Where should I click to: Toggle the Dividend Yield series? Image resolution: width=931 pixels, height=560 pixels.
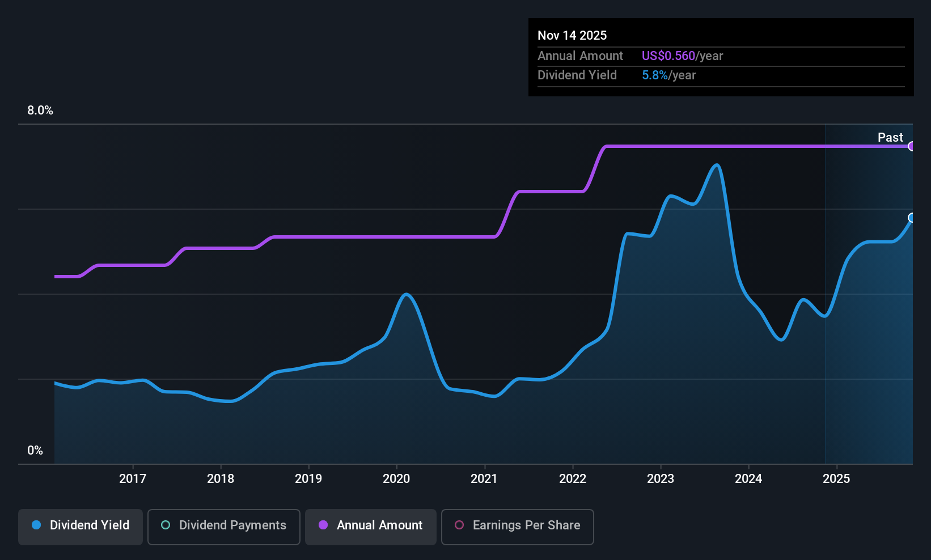(x=81, y=527)
